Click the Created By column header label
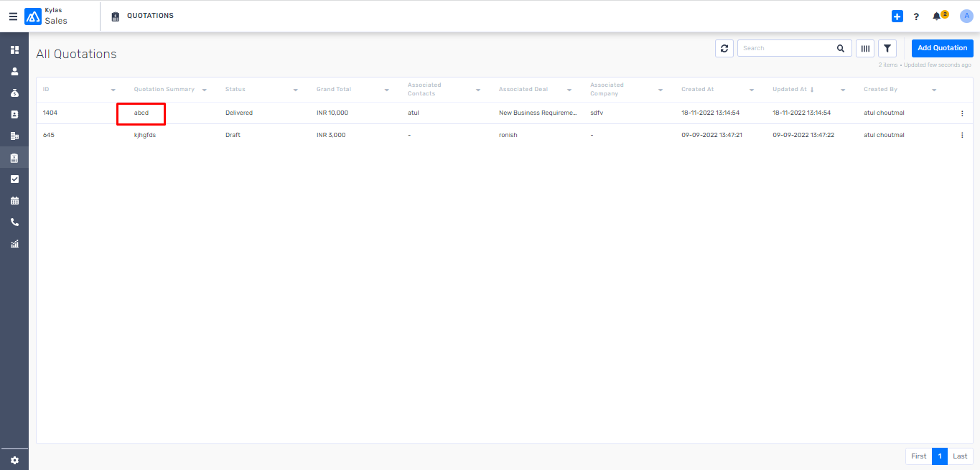This screenshot has height=470, width=980. point(881,90)
